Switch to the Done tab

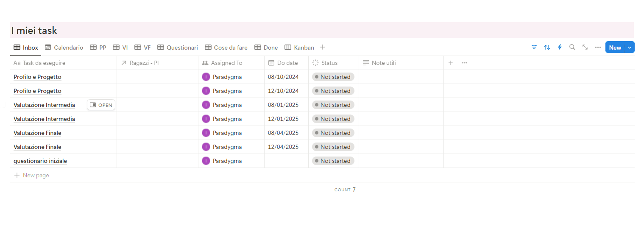pyautogui.click(x=266, y=48)
